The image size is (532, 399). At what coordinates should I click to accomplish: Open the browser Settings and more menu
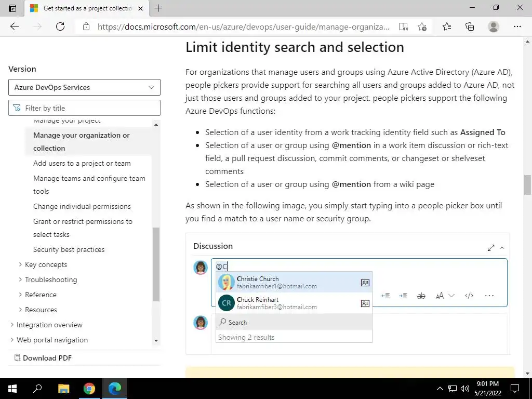pyautogui.click(x=517, y=26)
